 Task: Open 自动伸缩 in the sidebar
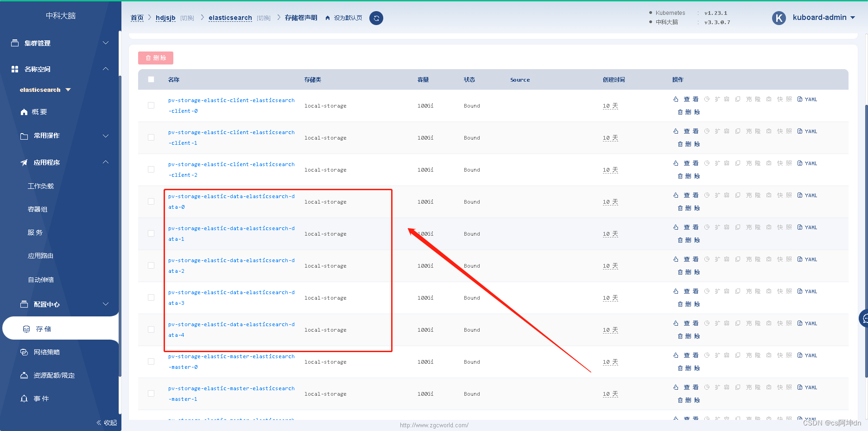coord(41,280)
